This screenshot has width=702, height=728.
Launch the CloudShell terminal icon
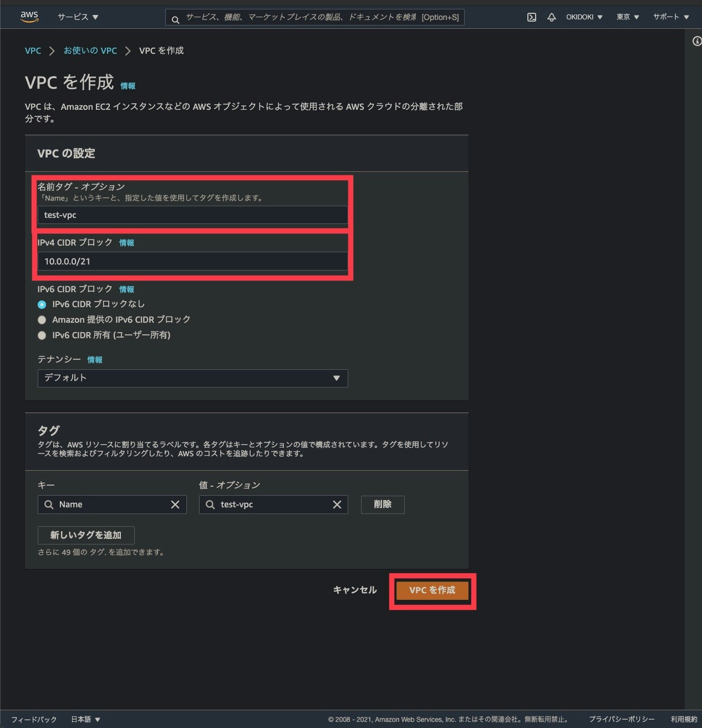click(531, 17)
